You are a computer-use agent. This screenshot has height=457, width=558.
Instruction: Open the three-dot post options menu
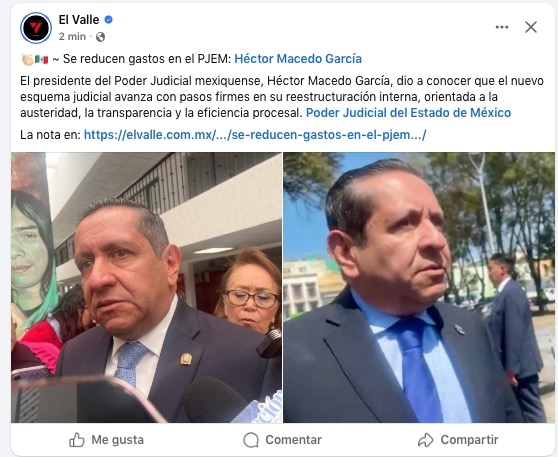point(502,27)
